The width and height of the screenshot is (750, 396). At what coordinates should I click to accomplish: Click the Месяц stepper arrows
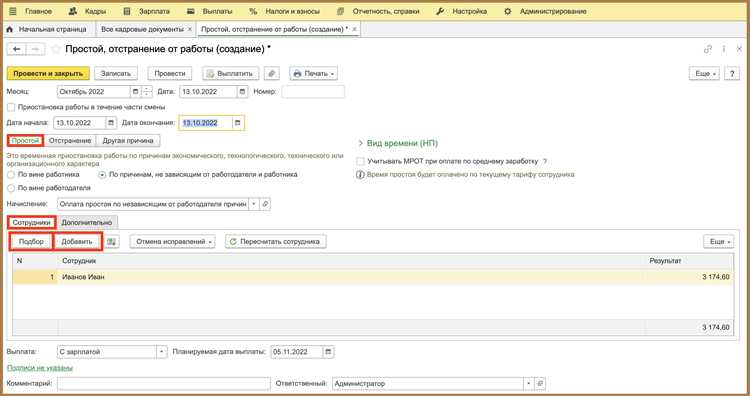click(x=147, y=91)
